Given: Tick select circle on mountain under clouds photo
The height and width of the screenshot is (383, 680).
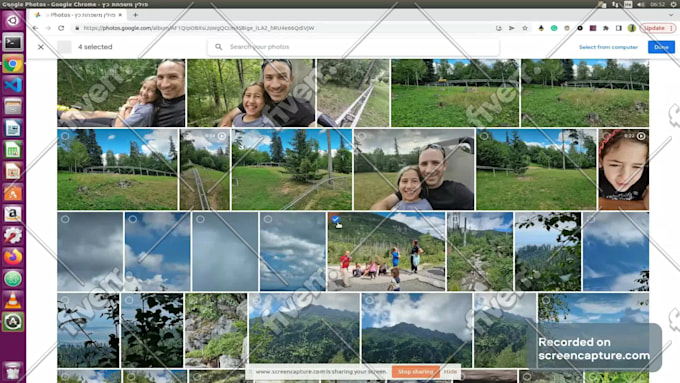Looking at the screenshot, I should 369,300.
